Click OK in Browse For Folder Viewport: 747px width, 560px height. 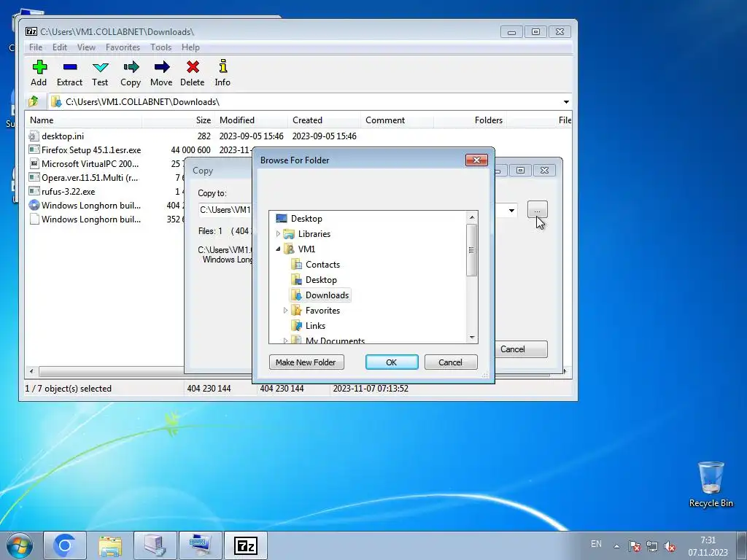pos(392,362)
